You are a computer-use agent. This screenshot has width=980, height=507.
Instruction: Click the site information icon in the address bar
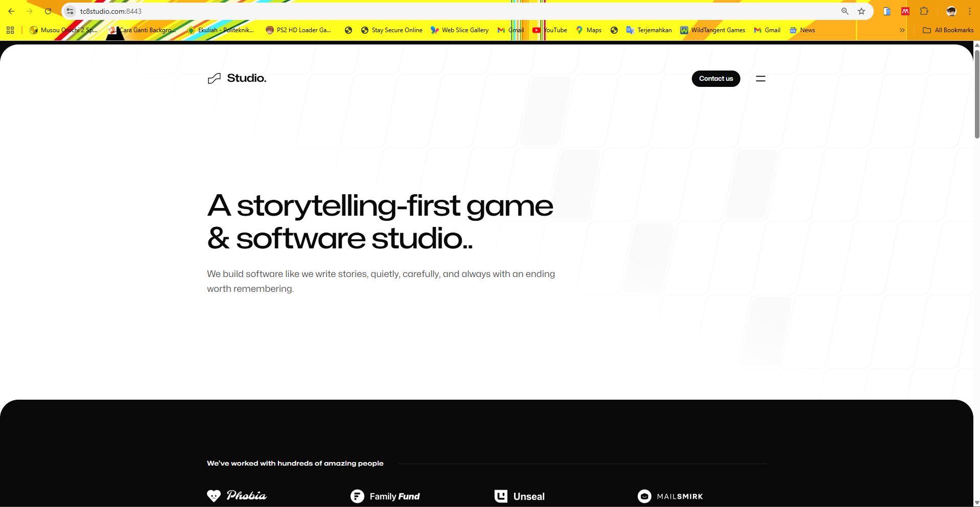pos(69,11)
